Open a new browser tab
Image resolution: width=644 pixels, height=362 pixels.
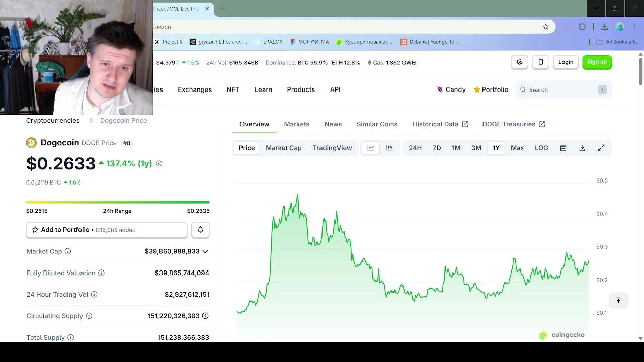click(x=222, y=9)
